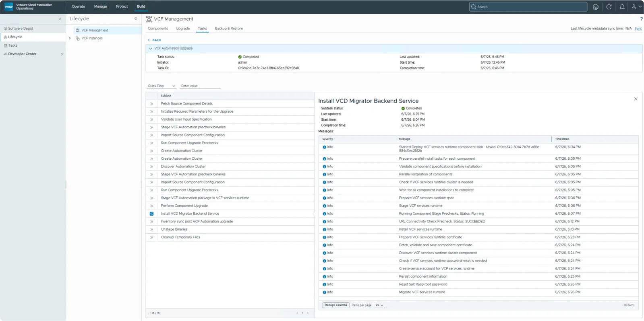Screen dimensions: 644x321
Task: Click the Message column header
Action: 404,139
